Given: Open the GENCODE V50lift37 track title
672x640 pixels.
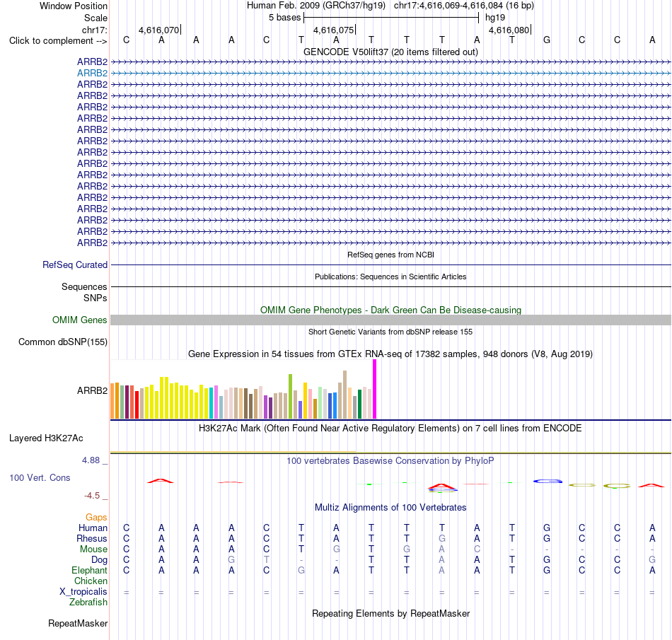Looking at the screenshot, I should tap(390, 52).
